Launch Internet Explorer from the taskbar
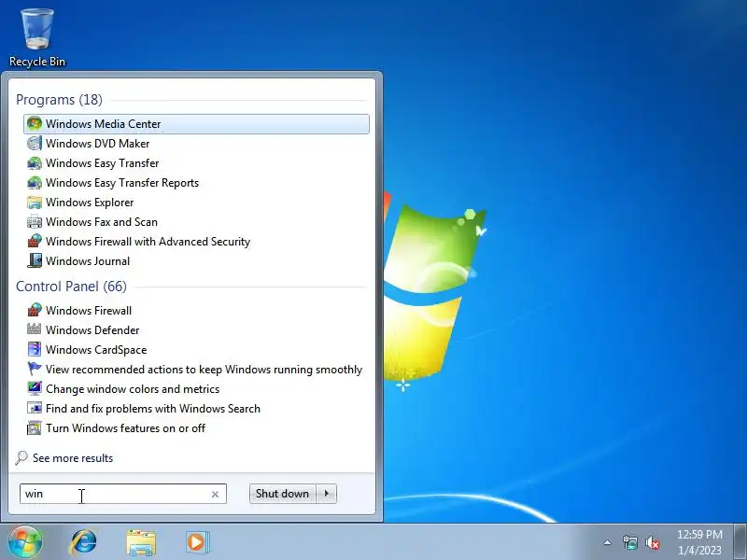747x560 pixels. pos(84,542)
